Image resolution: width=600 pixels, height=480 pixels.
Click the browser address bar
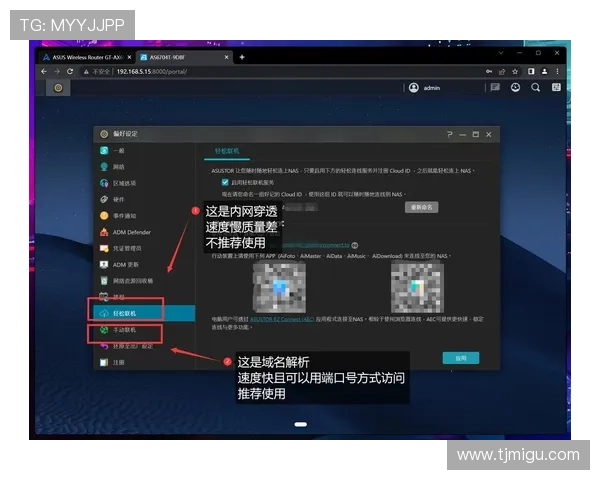point(250,71)
